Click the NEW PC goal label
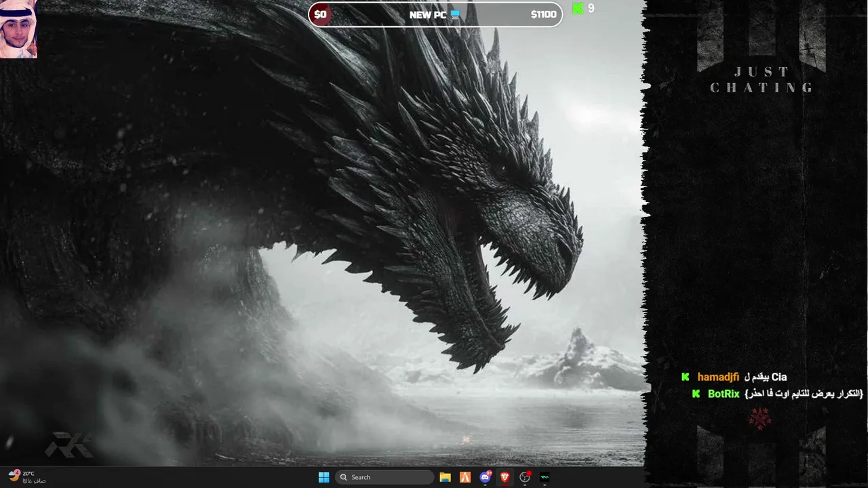The height and width of the screenshot is (488, 868). pos(434,14)
